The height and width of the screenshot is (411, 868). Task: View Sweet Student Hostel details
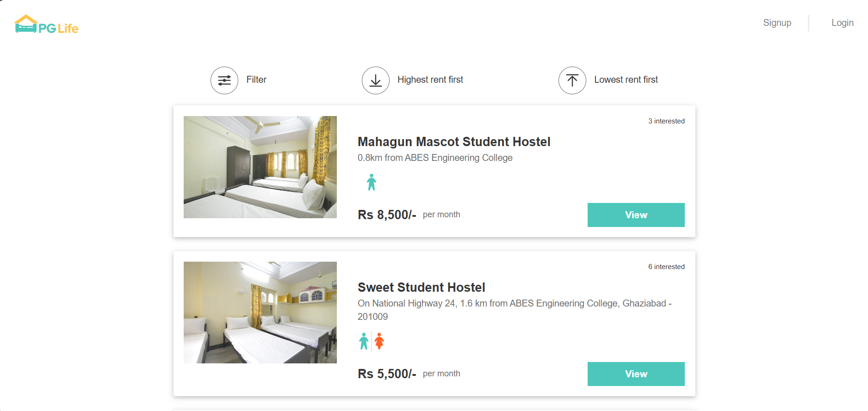pyautogui.click(x=636, y=374)
